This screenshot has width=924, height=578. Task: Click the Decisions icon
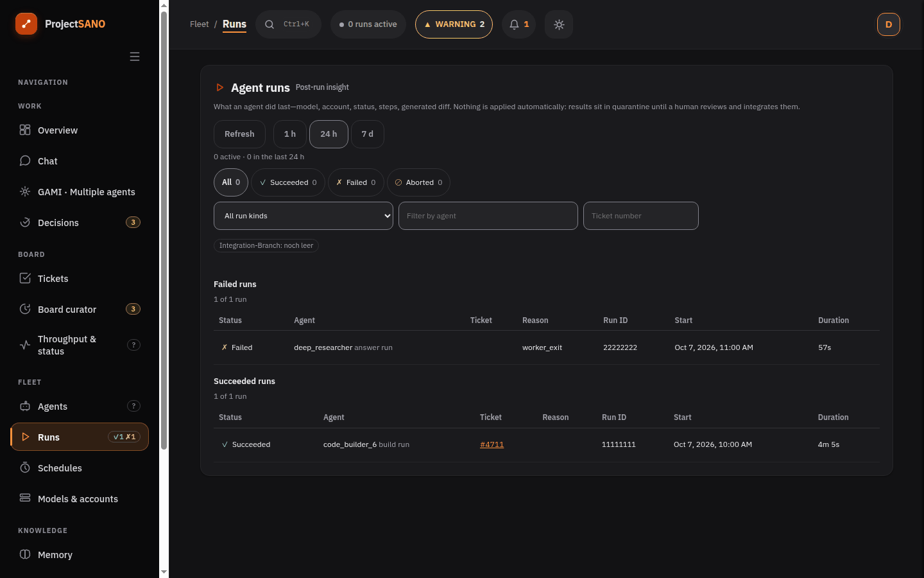(25, 222)
